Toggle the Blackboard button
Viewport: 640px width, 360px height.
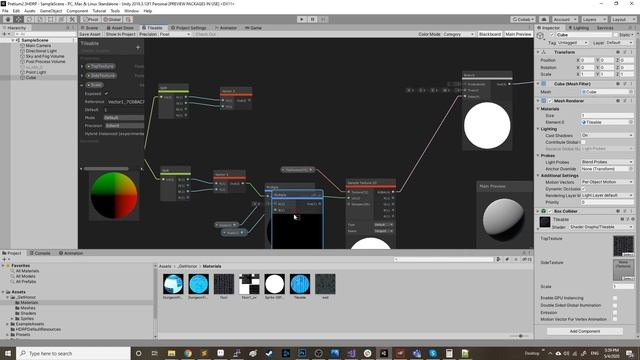490,34
